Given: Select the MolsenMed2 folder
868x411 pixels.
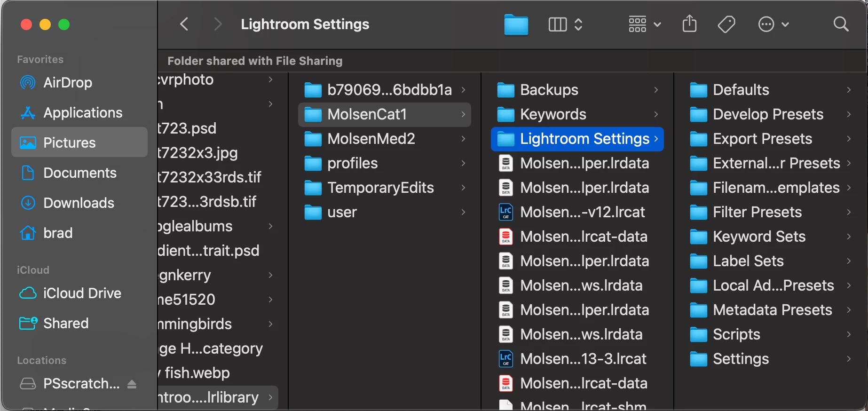Looking at the screenshot, I should click(385, 139).
